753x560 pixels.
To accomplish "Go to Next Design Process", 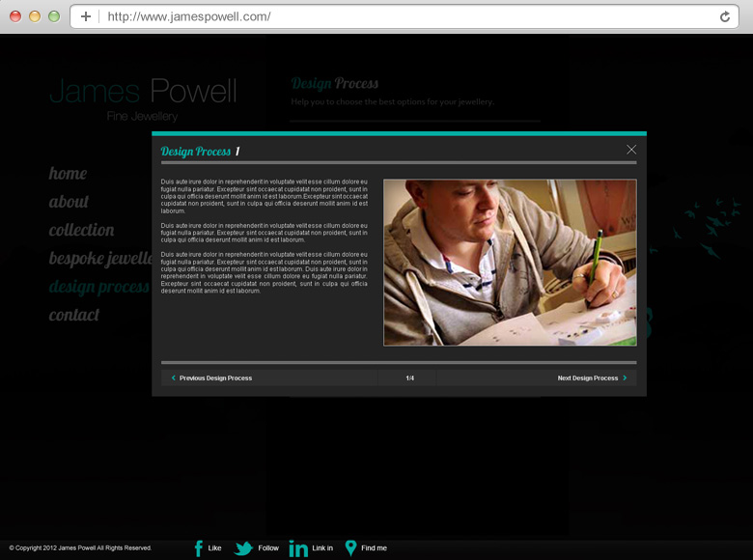I will pyautogui.click(x=587, y=378).
